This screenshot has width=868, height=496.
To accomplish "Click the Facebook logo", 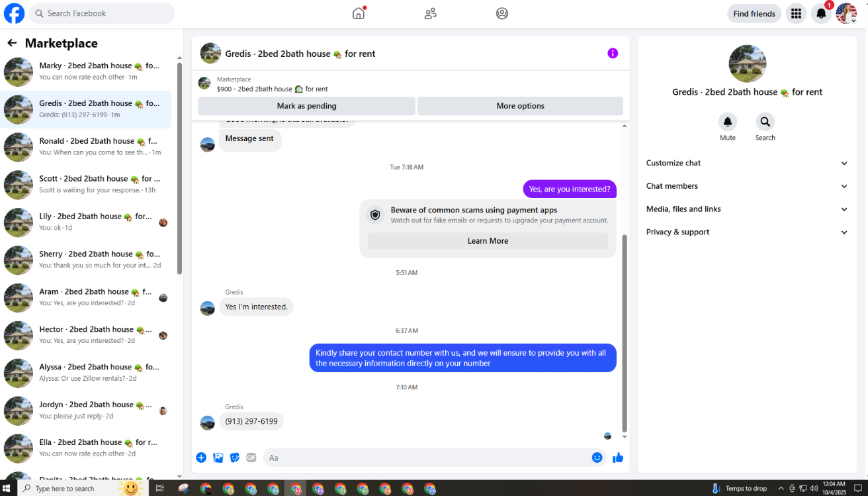I will click(x=14, y=13).
